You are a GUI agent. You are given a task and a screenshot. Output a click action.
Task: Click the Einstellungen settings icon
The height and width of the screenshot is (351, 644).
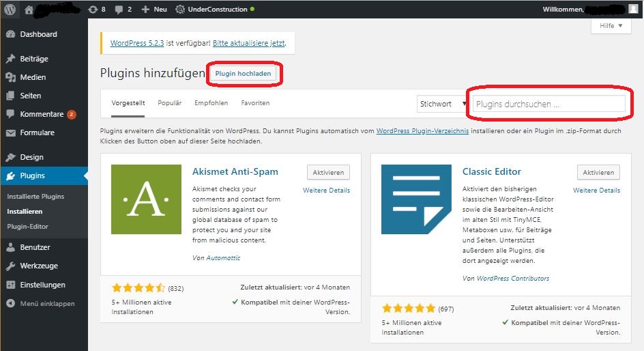coord(11,285)
